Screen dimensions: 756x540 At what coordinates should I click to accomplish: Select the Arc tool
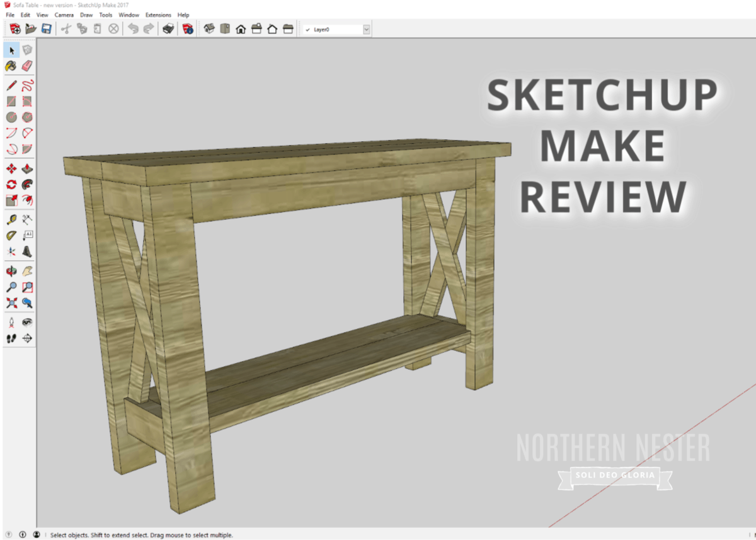(11, 133)
